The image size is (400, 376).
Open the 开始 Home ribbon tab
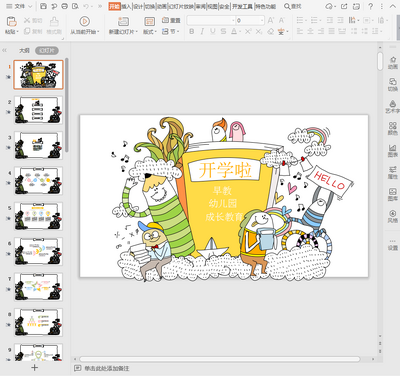tap(114, 6)
